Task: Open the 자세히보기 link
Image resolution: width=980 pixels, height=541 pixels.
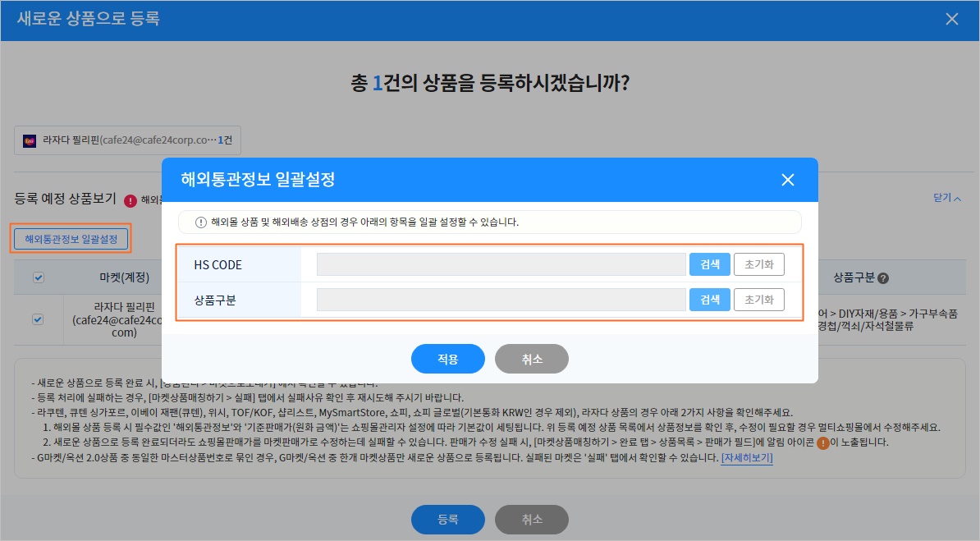Action: point(747,458)
